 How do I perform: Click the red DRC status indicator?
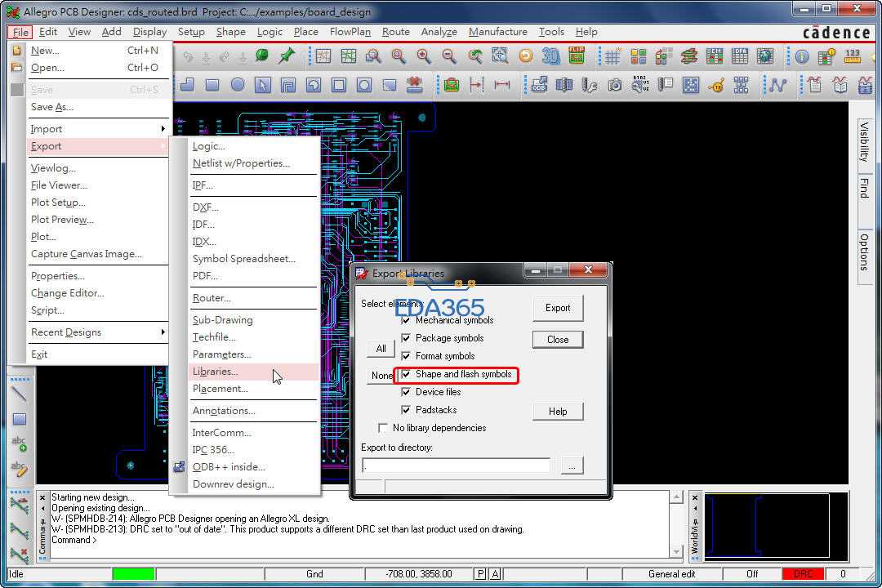pos(804,574)
